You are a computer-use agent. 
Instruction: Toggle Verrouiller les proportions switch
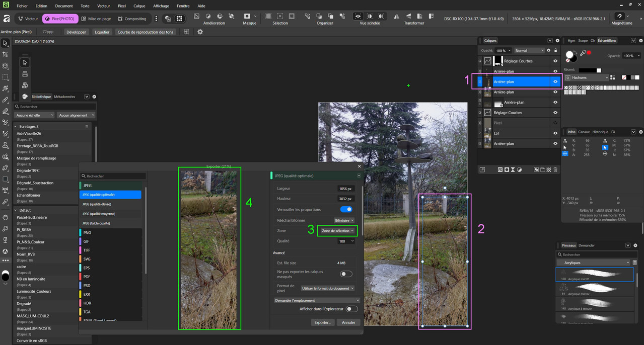pyautogui.click(x=346, y=209)
